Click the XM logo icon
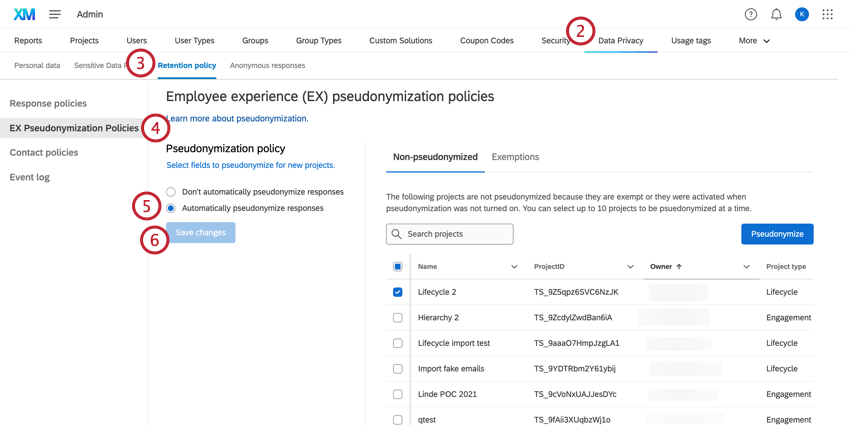The height and width of the screenshot is (425, 850). click(x=24, y=14)
